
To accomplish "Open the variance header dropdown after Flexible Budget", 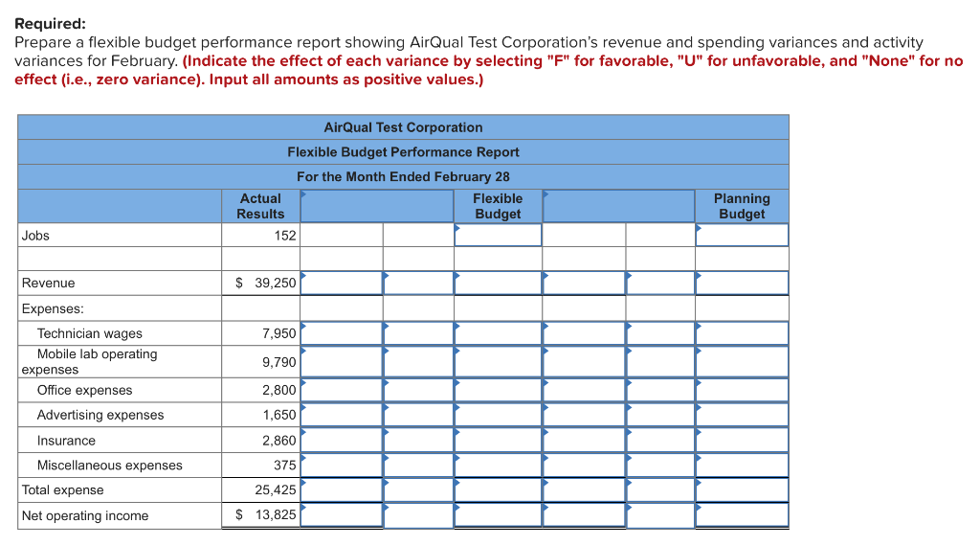I will (619, 206).
